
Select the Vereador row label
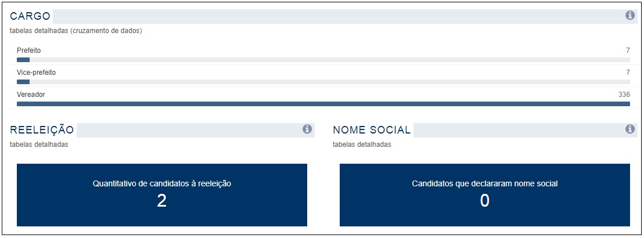point(31,95)
